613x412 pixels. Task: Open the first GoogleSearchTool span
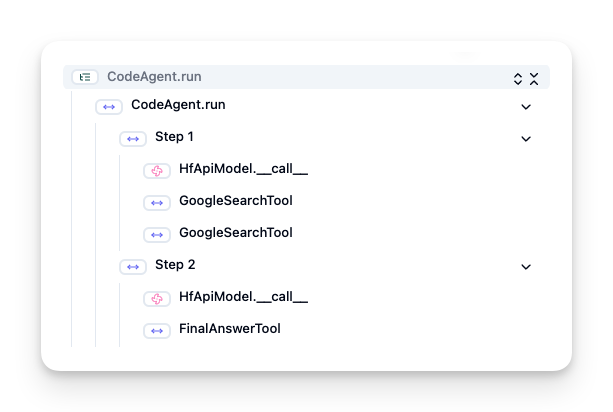235,201
